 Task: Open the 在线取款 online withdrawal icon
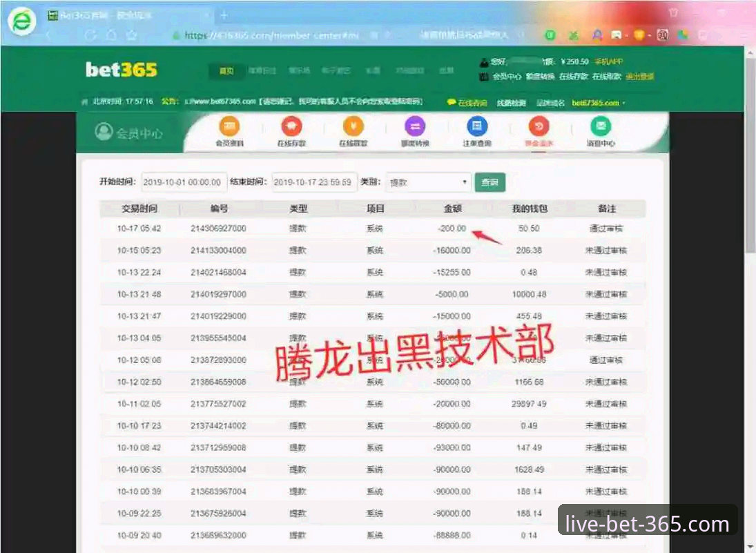353,127
